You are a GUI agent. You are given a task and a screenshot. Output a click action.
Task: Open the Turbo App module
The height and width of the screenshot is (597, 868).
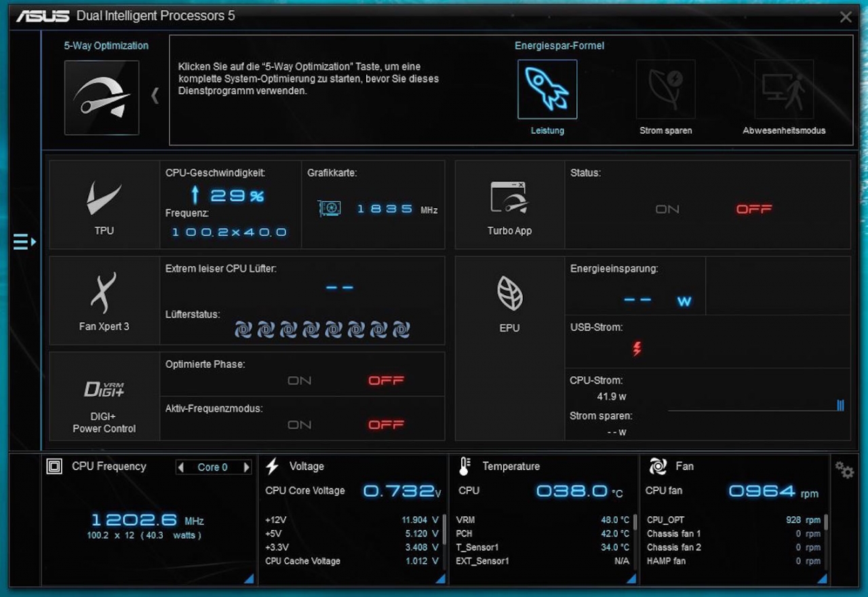(509, 205)
